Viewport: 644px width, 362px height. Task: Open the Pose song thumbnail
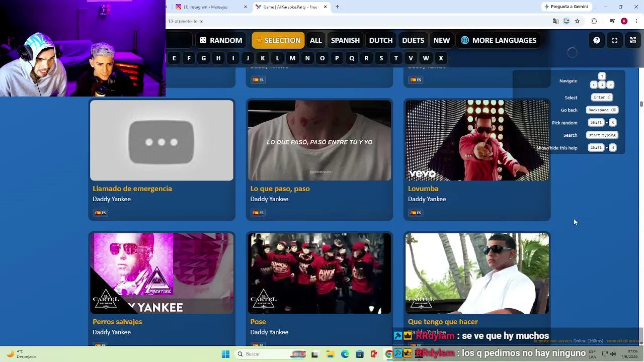tap(319, 274)
